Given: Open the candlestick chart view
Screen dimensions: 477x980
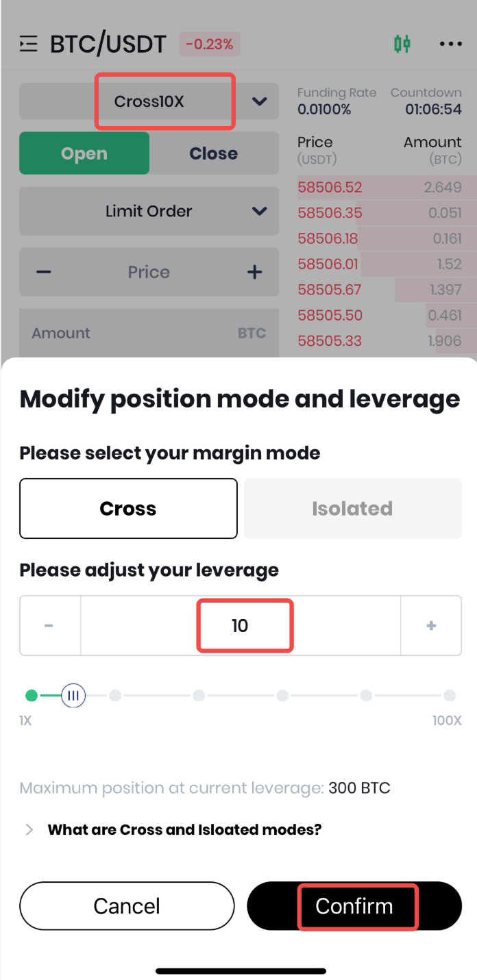Looking at the screenshot, I should tap(402, 45).
